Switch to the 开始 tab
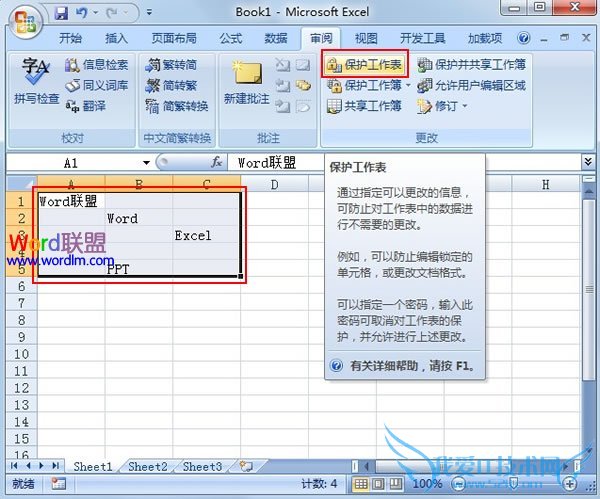Screen dimensions: 600x499 70,38
